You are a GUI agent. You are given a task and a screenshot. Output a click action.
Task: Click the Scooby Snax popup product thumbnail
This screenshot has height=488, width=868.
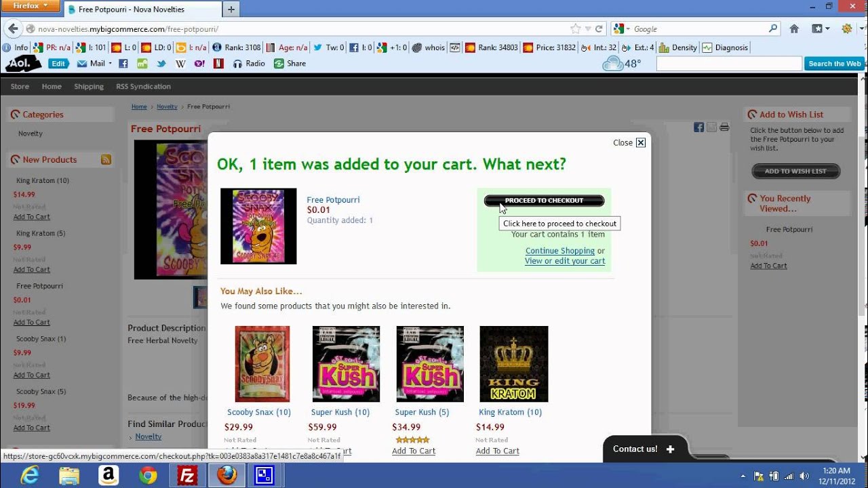pyautogui.click(x=262, y=364)
